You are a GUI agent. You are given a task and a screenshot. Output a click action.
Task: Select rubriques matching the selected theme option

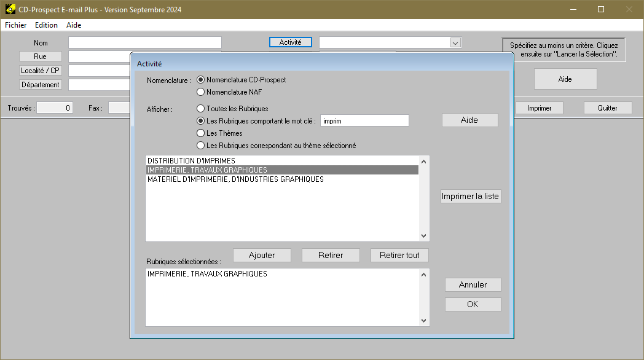[200, 146]
